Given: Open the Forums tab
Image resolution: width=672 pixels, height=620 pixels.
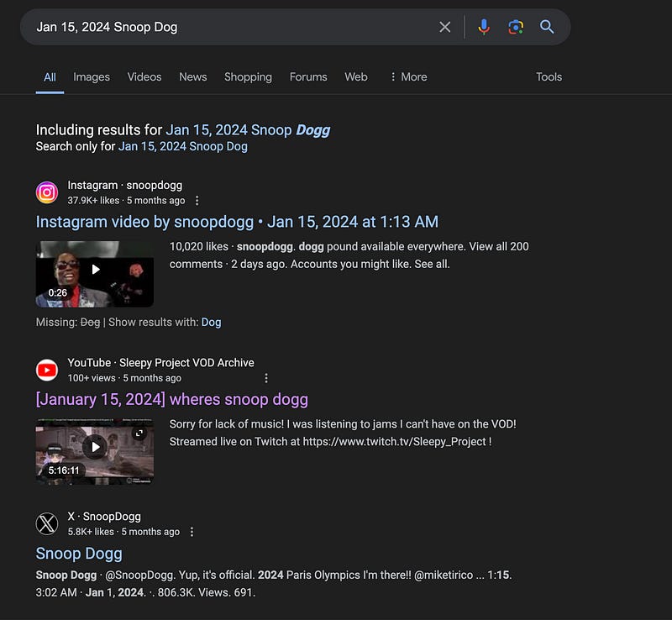Looking at the screenshot, I should tap(308, 77).
